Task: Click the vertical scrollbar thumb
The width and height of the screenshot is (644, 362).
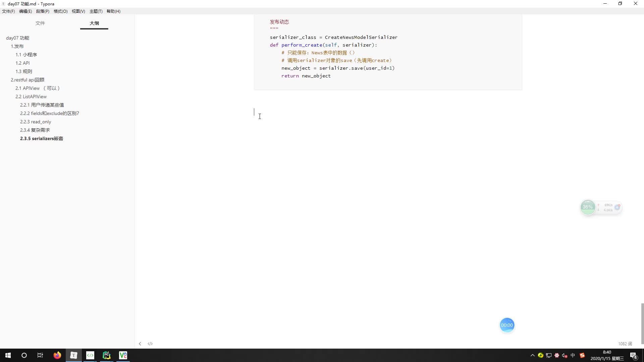Action: pos(642,323)
